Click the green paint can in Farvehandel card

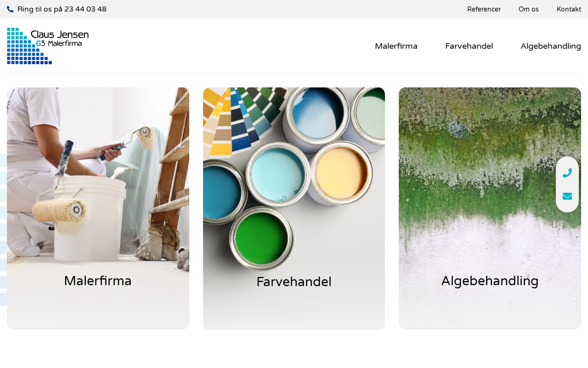coord(262,238)
